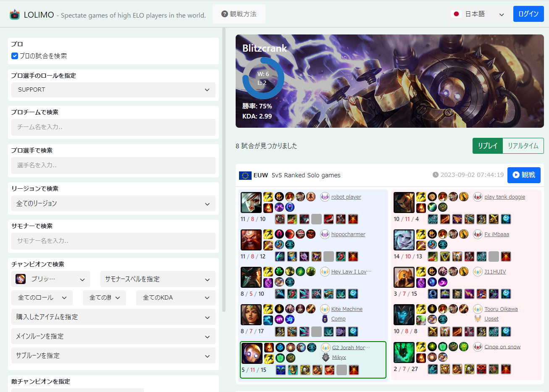Open Tooru Oikawa summoner link
Screen dimensions: 549x392
point(501,309)
